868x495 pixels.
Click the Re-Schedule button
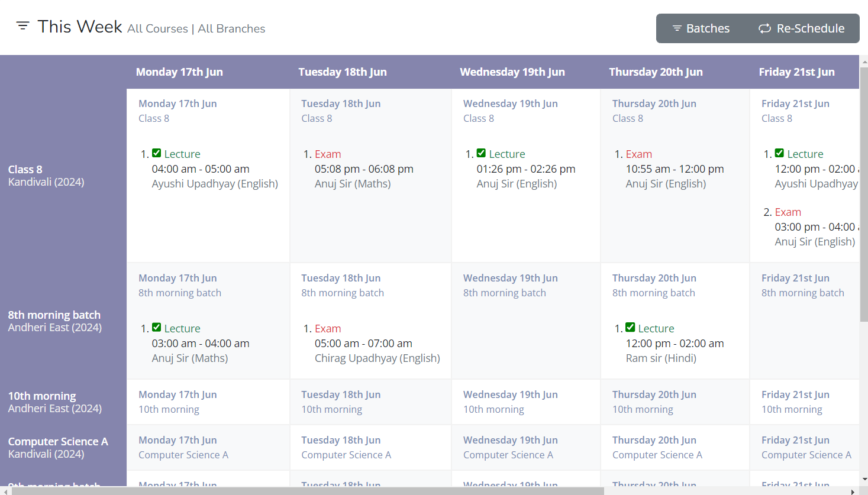802,28
